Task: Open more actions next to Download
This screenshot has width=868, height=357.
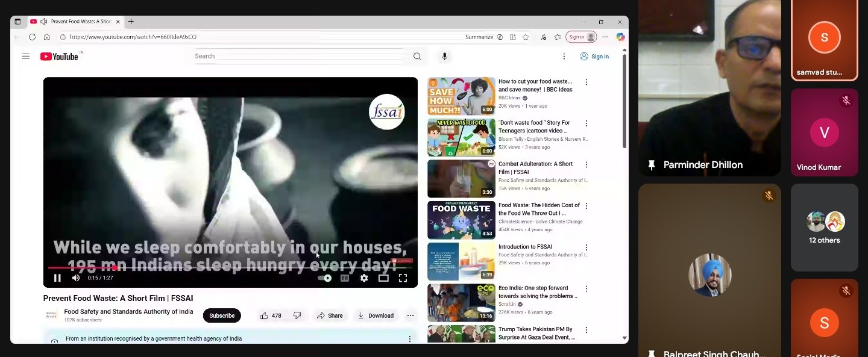Action: pyautogui.click(x=410, y=315)
